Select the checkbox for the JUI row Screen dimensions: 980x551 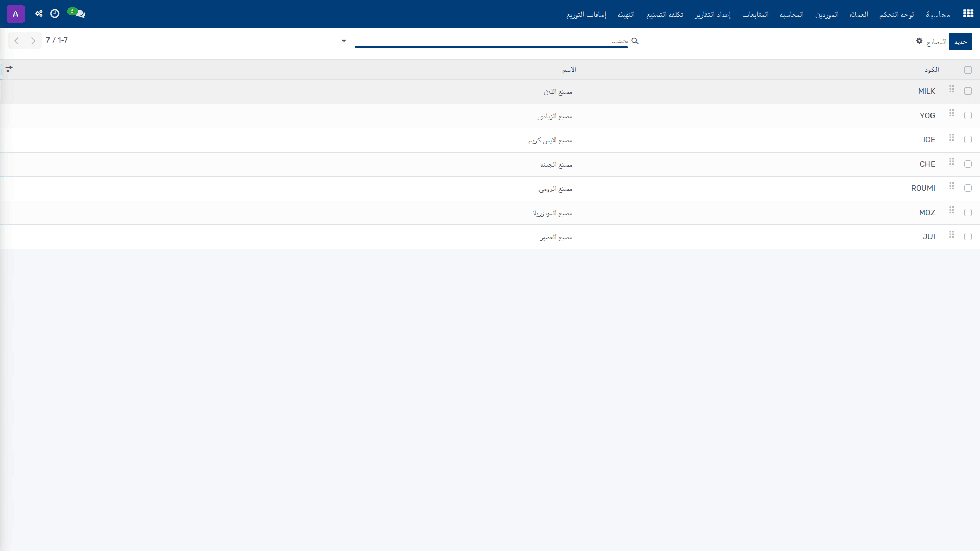(968, 237)
